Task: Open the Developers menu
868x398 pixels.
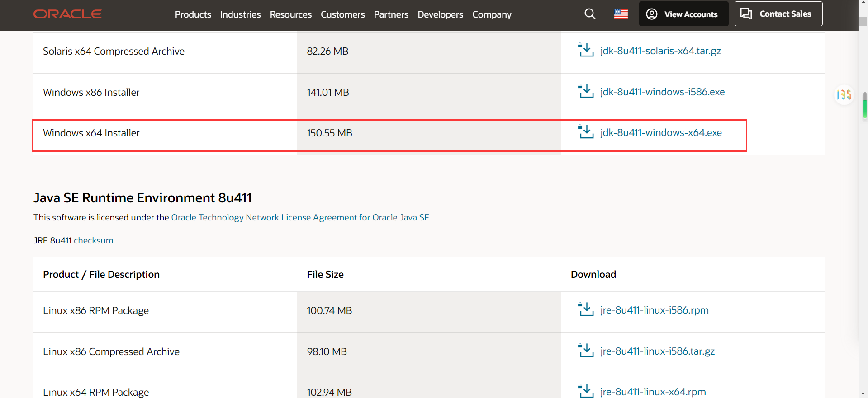Action: point(440,14)
